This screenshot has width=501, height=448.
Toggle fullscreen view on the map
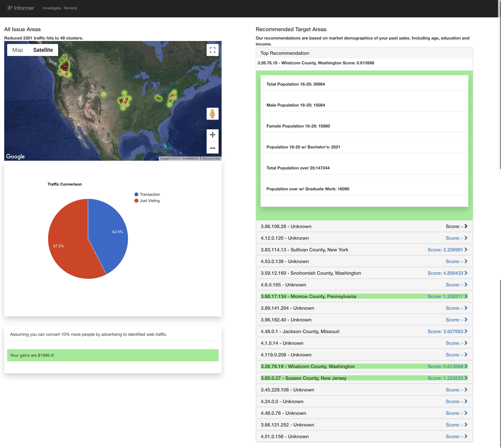click(x=212, y=50)
